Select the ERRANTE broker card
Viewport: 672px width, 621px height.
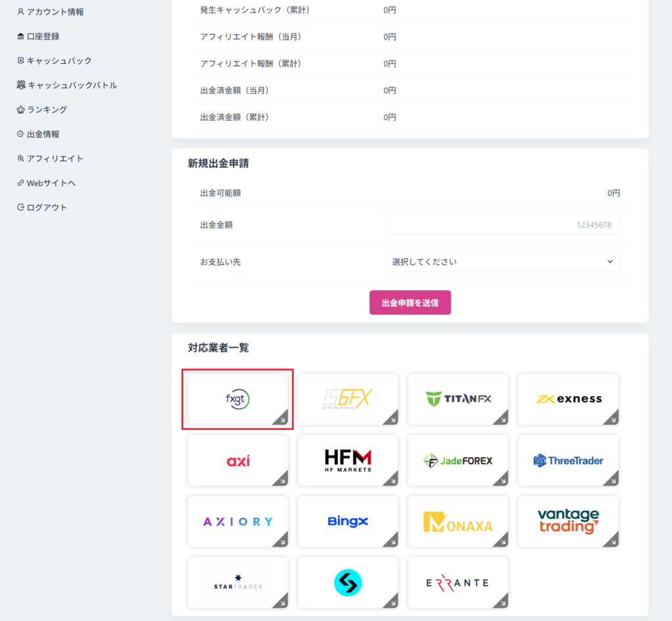click(458, 583)
